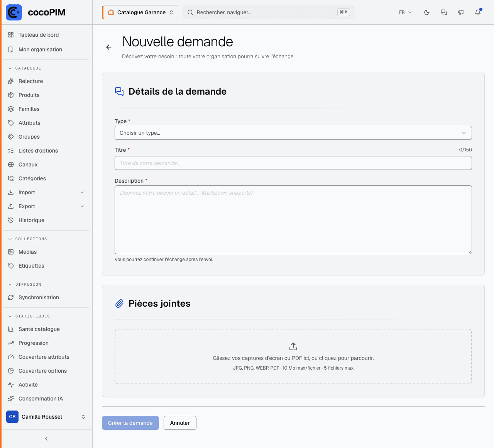This screenshot has width=494, height=448.
Task: Click the search bar 'Rechercher, naviguer…'
Action: 269,12
